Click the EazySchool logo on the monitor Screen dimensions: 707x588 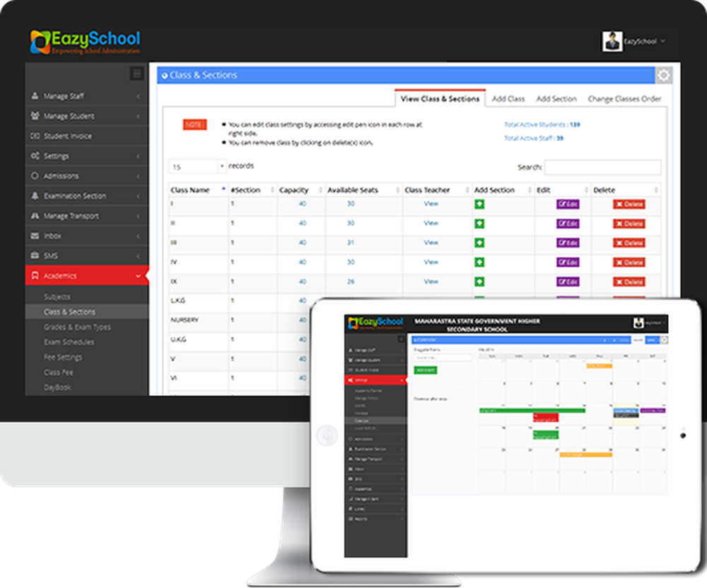(x=85, y=42)
